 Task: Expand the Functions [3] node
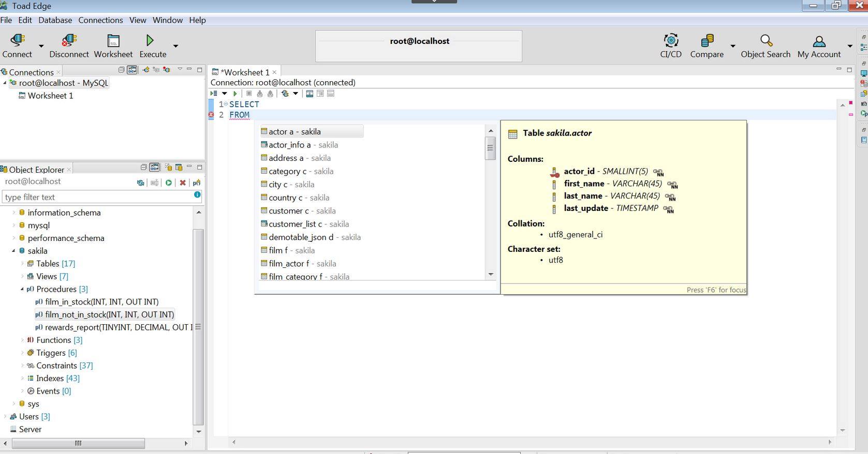point(22,340)
